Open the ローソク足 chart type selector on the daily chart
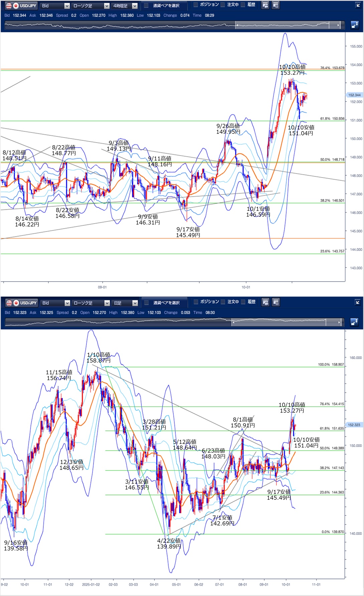The width and height of the screenshot is (364, 596). (91, 303)
